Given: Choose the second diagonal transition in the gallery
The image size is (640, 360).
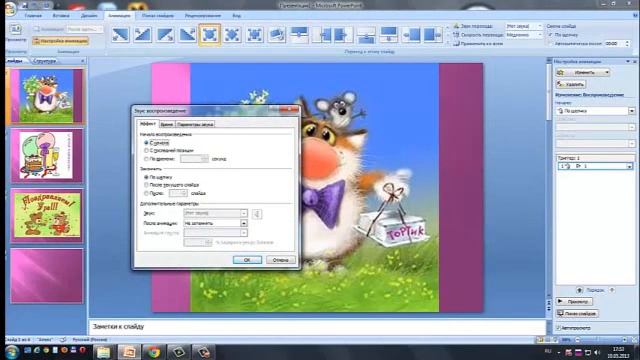Looking at the screenshot, I should (142, 34).
